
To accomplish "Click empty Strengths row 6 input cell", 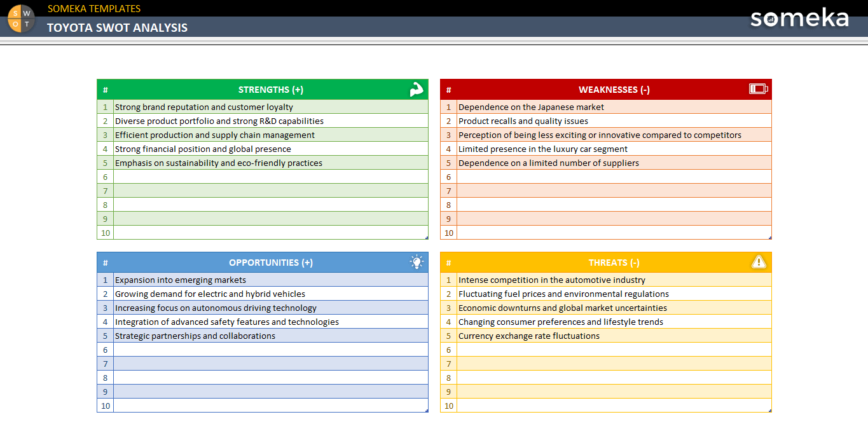I will [x=271, y=177].
